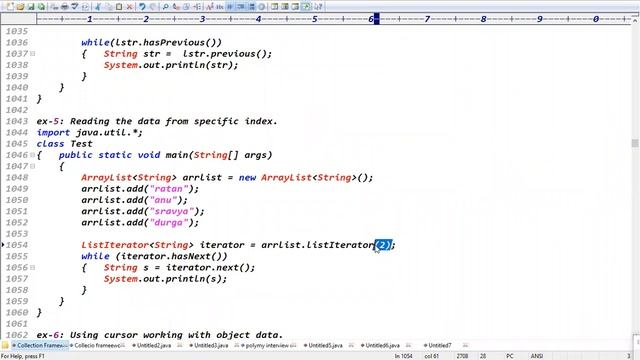Screen dimensions: 640x360
Task: Click the Go to line toolbar icon
Action: [x=197, y=7]
